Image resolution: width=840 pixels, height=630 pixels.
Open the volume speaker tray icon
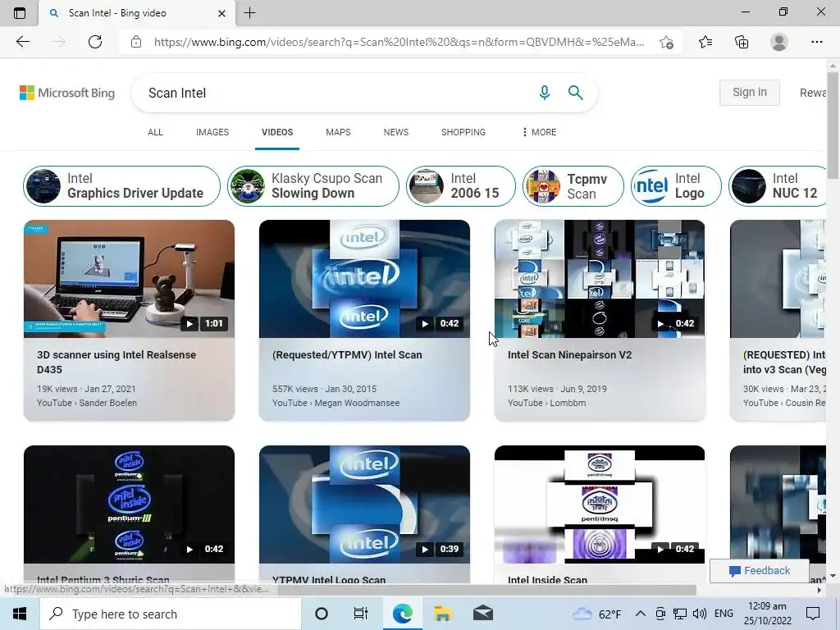coord(699,614)
